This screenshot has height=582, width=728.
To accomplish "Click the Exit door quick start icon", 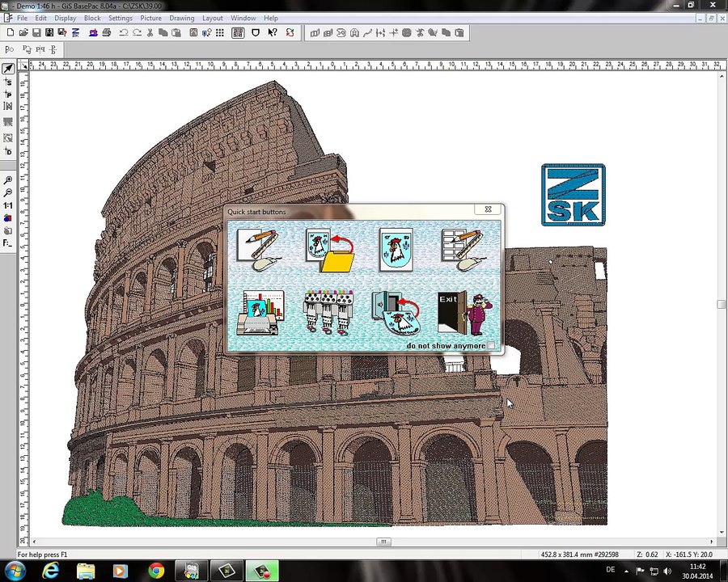I will 464,313.
